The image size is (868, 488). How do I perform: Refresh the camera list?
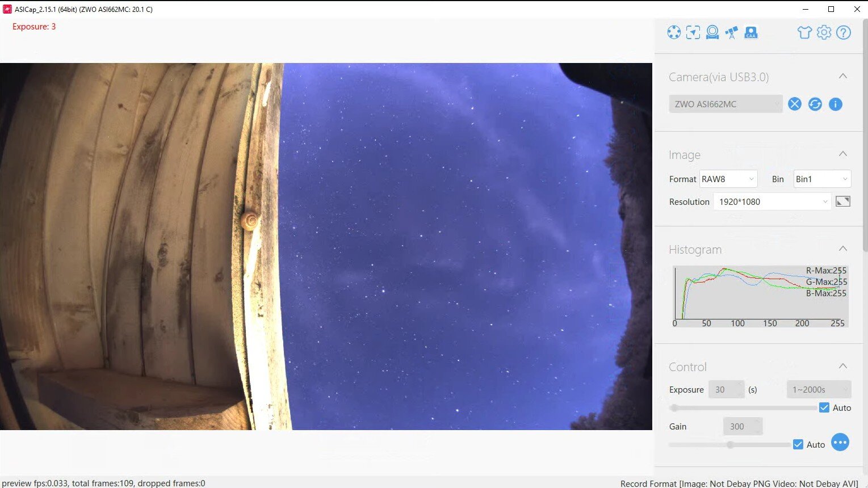pyautogui.click(x=815, y=104)
